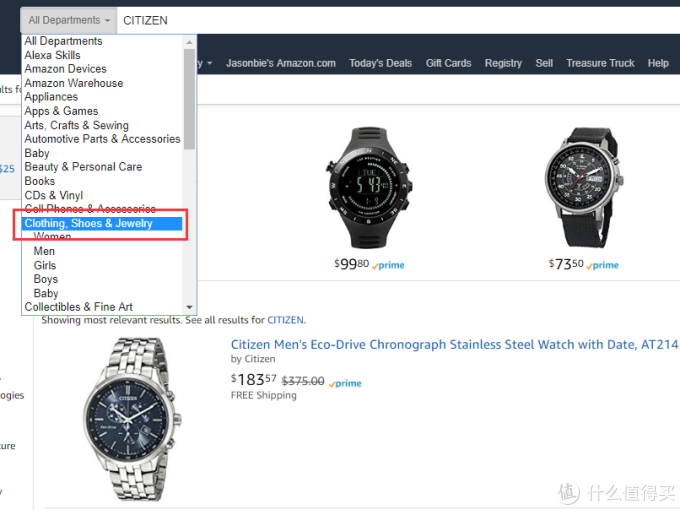Select indented Baby subcategory under Clothing
Screen dimensions: 680x510
pos(46,293)
